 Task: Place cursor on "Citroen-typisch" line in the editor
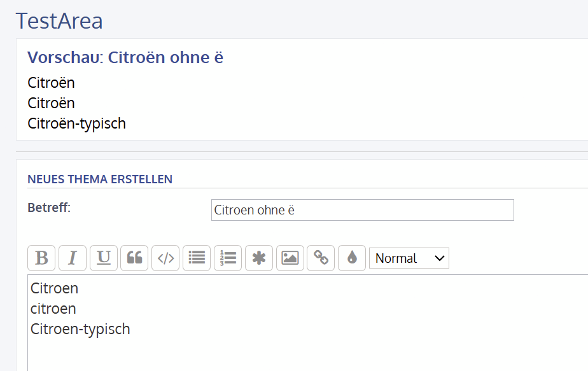(x=80, y=329)
